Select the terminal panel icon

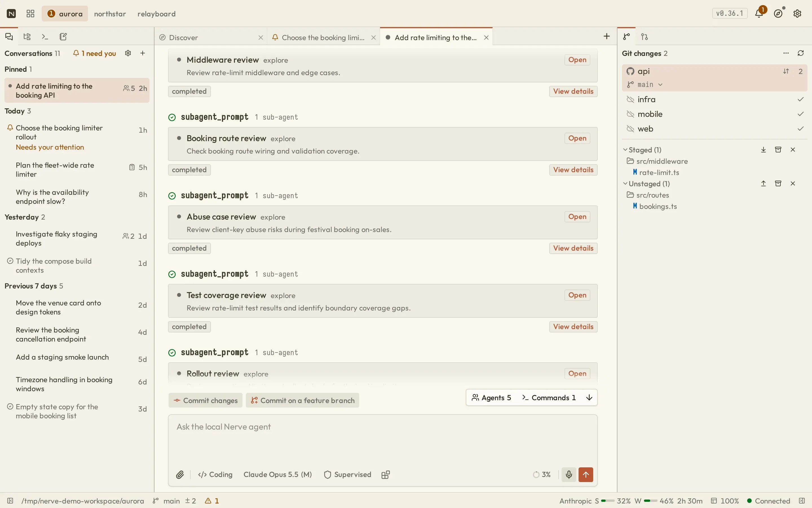pos(45,37)
